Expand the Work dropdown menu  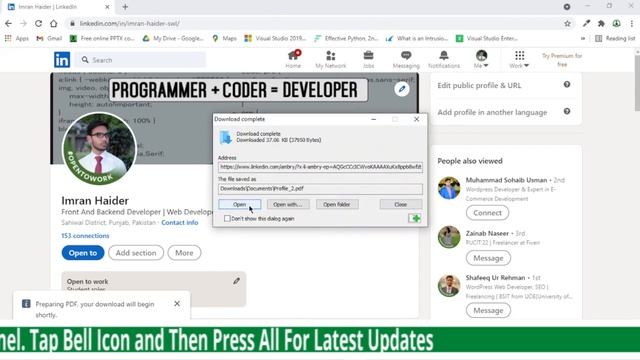click(519, 59)
